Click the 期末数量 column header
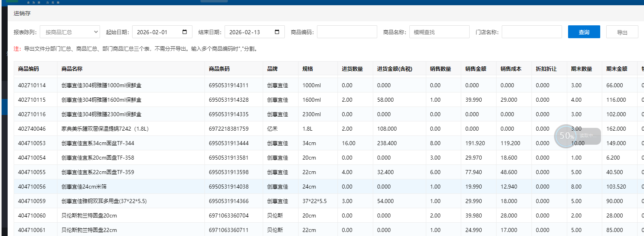Viewport: 644px width, 236px height. click(581, 69)
